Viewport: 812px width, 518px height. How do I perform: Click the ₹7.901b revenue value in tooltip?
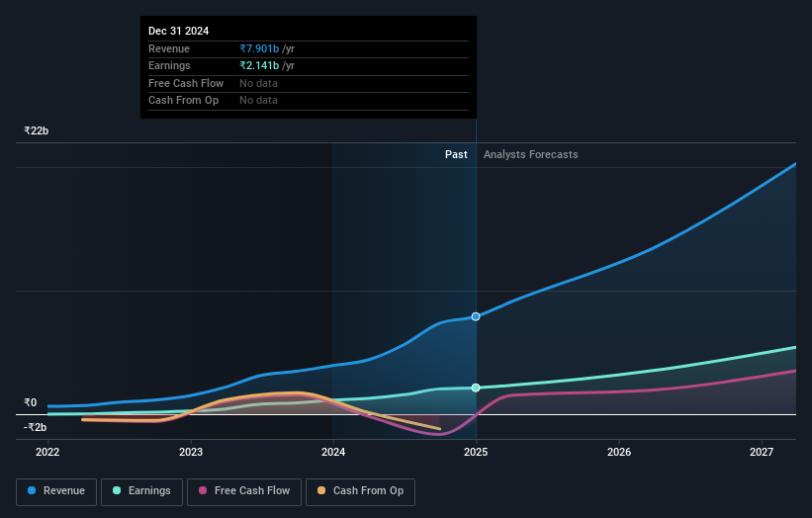point(259,48)
